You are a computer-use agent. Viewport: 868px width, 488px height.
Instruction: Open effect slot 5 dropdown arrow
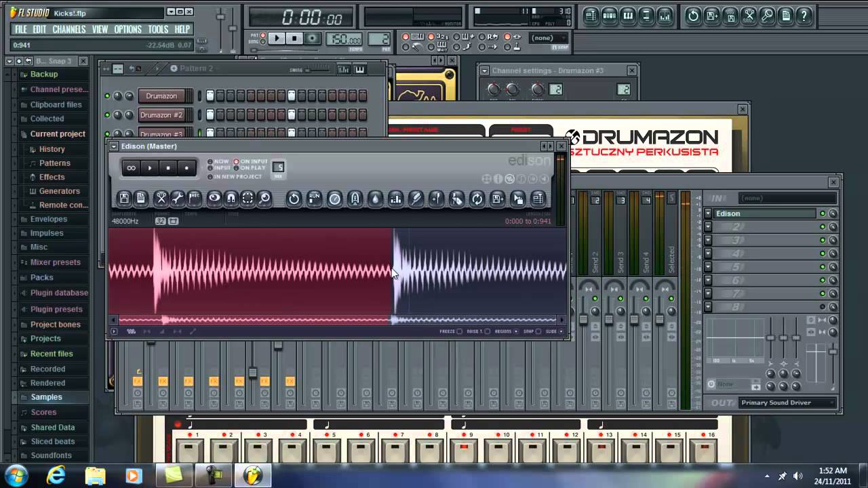pos(708,267)
